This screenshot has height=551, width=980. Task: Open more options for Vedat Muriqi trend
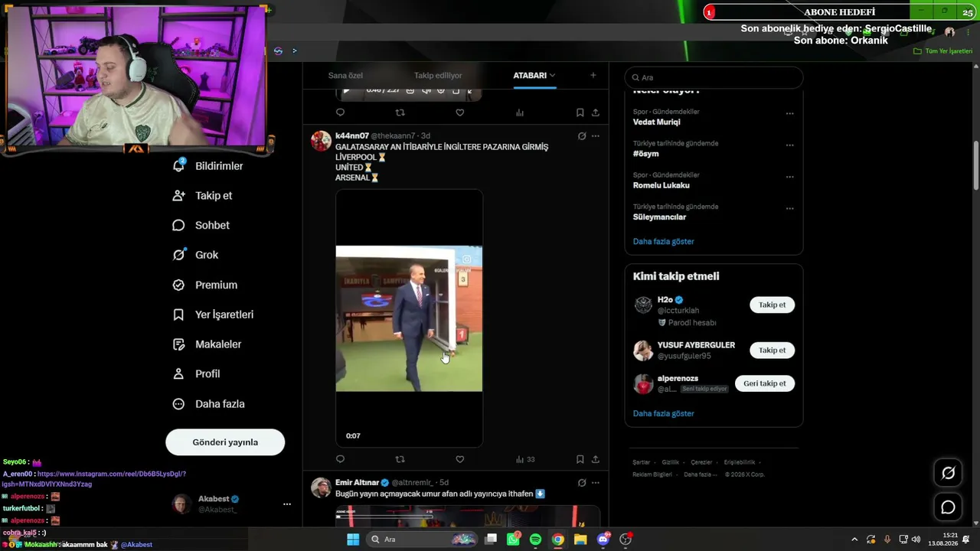789,114
